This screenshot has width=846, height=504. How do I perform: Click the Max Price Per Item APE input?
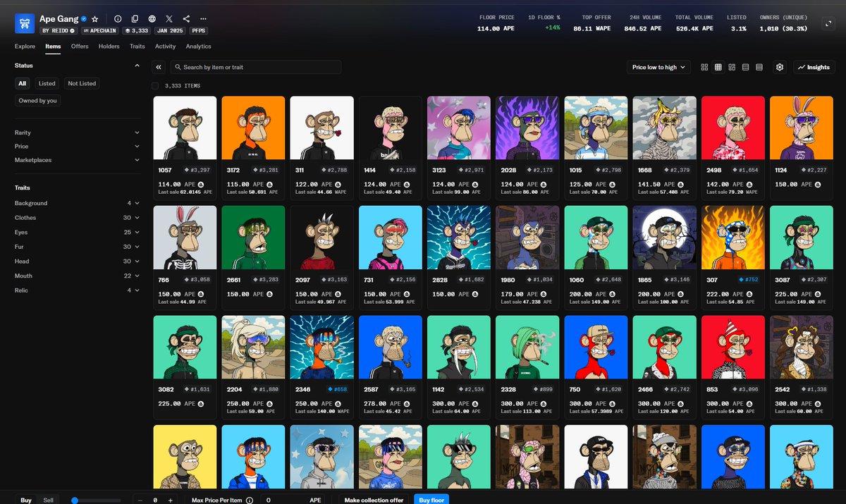tap(294, 500)
